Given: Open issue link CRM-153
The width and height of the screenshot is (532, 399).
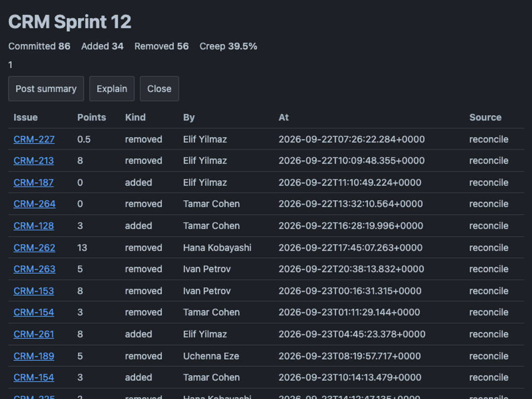Looking at the screenshot, I should pos(34,291).
